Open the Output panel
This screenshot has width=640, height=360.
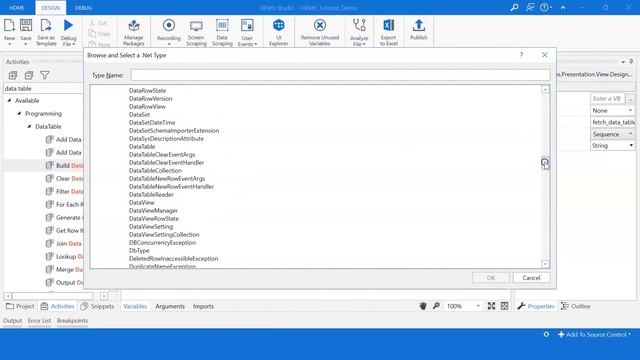(x=13, y=320)
